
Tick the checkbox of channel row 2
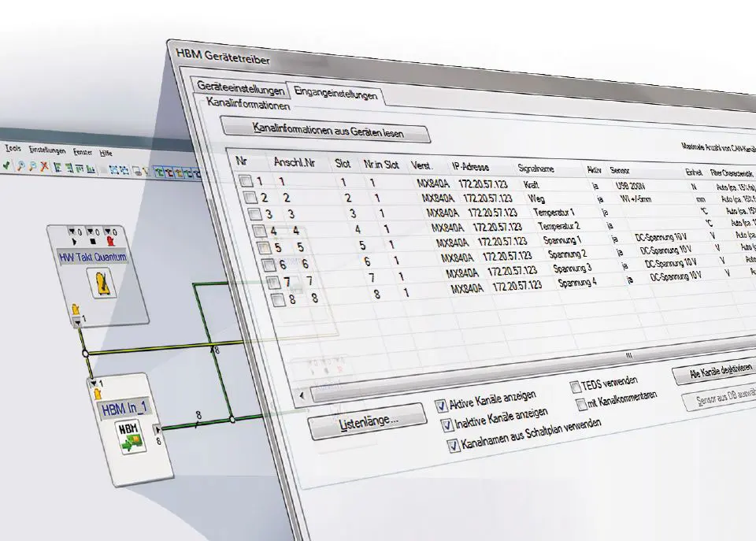(250, 197)
